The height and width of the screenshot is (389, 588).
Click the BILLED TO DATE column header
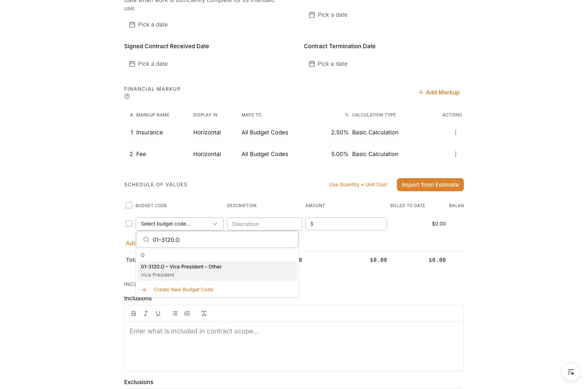(408, 206)
